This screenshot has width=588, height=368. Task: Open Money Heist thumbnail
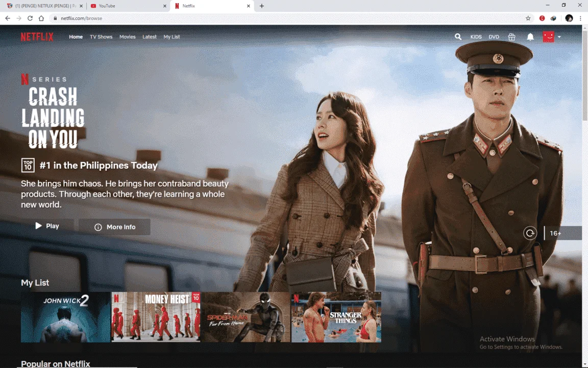(x=156, y=317)
